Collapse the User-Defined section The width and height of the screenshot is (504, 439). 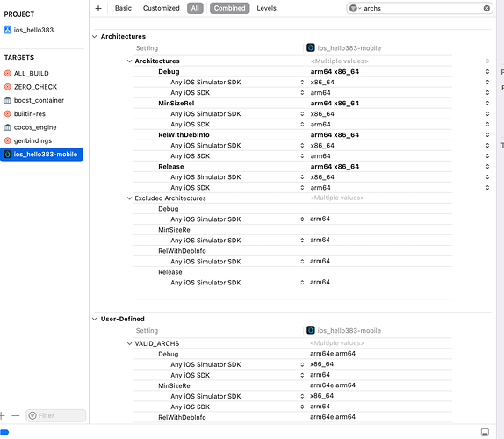[95, 319]
